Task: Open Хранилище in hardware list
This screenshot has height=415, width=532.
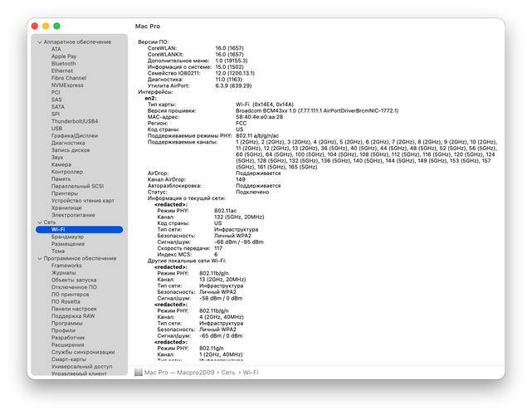Action: 66,207
